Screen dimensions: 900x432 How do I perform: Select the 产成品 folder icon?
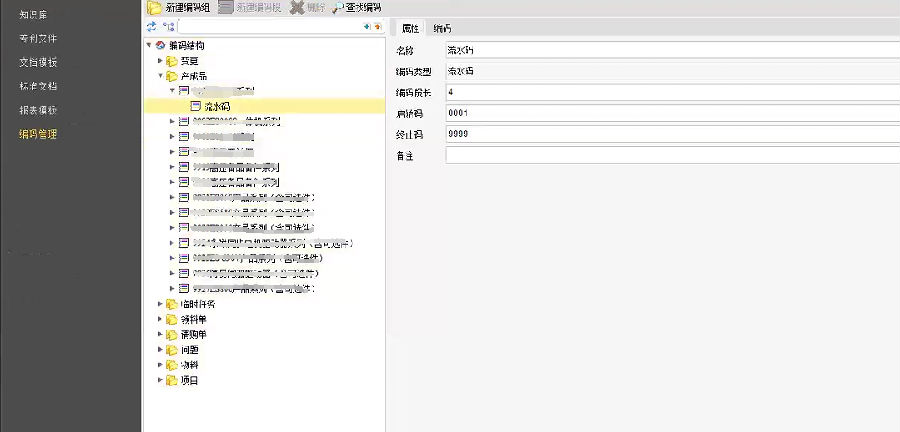[x=172, y=76]
